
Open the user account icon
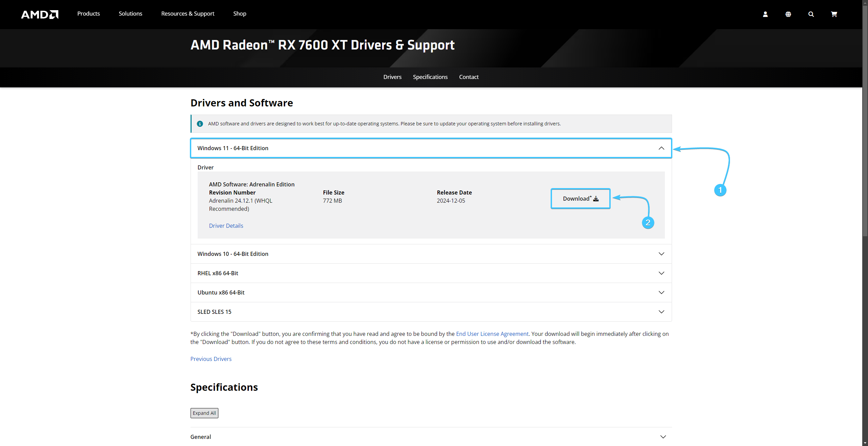(765, 14)
